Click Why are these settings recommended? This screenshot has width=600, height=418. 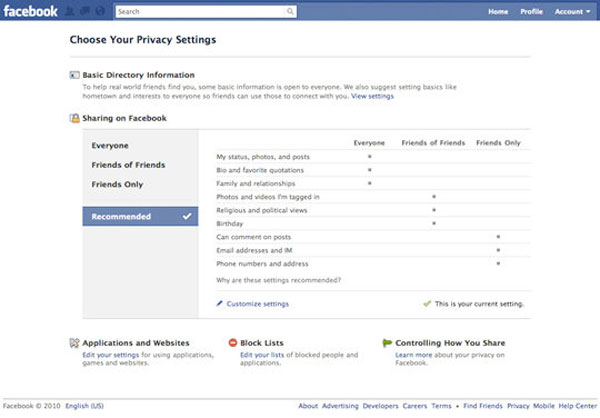tap(278, 280)
